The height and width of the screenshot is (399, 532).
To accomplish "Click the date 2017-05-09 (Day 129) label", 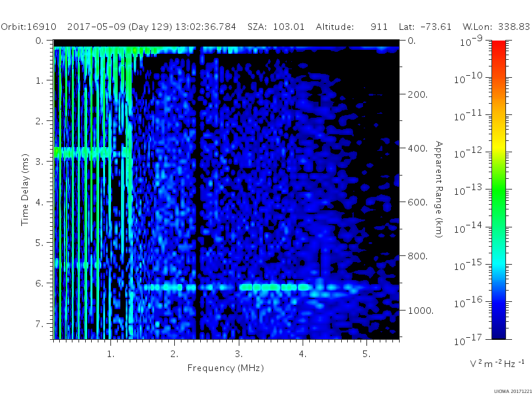I will (120, 27).
